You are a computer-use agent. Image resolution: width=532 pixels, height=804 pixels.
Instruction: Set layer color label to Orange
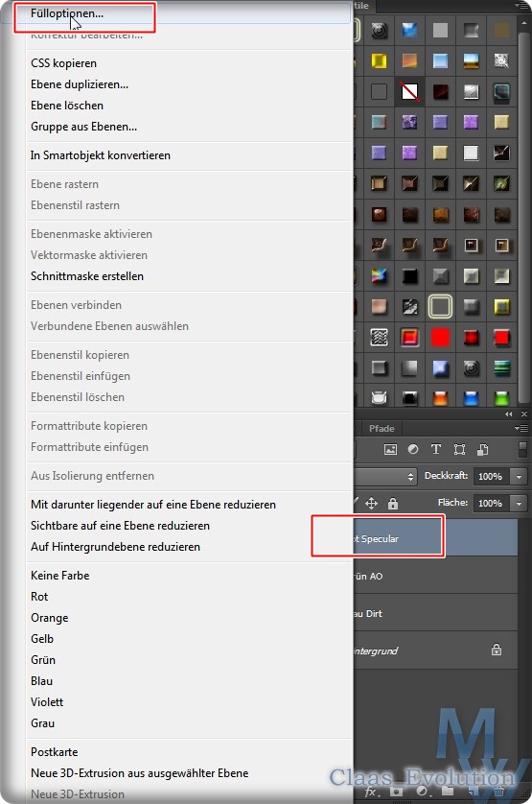[49, 618]
